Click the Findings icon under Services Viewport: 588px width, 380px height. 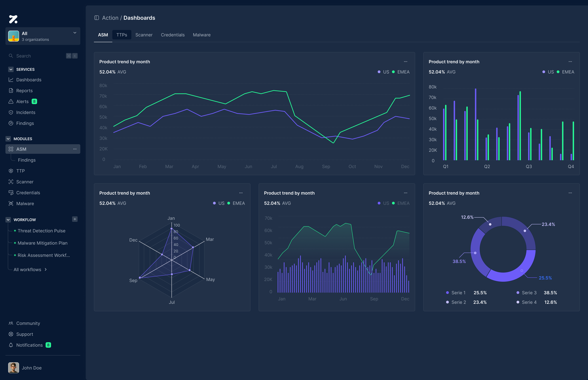pos(11,123)
